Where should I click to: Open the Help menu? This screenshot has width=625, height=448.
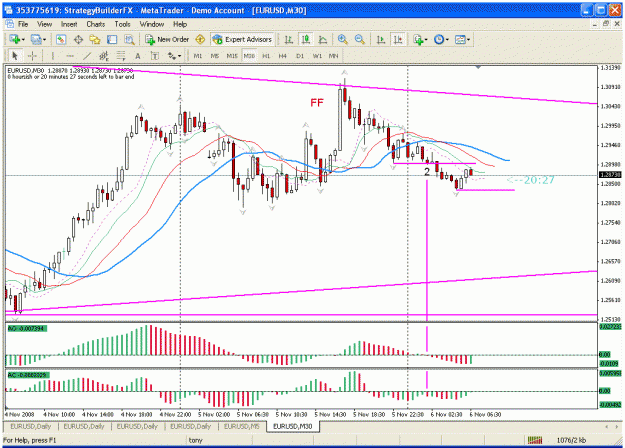point(180,24)
